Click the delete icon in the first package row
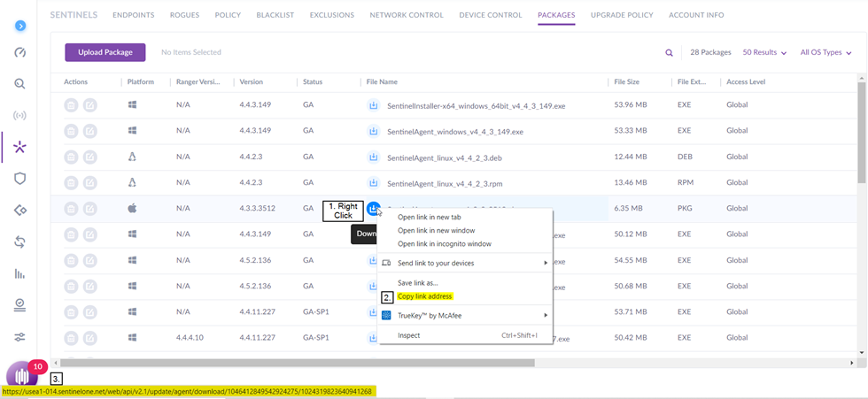 coord(71,105)
